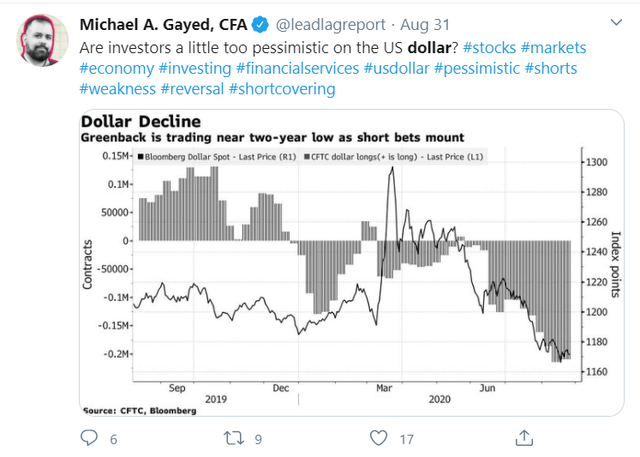This screenshot has width=640, height=457.
Task: Expand the tweet options chevron
Action: [x=616, y=22]
